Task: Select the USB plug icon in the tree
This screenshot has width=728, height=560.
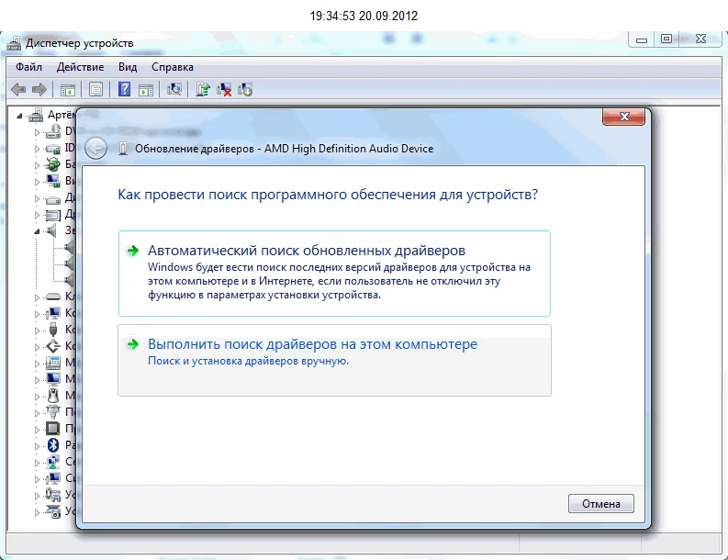Action: click(53, 330)
